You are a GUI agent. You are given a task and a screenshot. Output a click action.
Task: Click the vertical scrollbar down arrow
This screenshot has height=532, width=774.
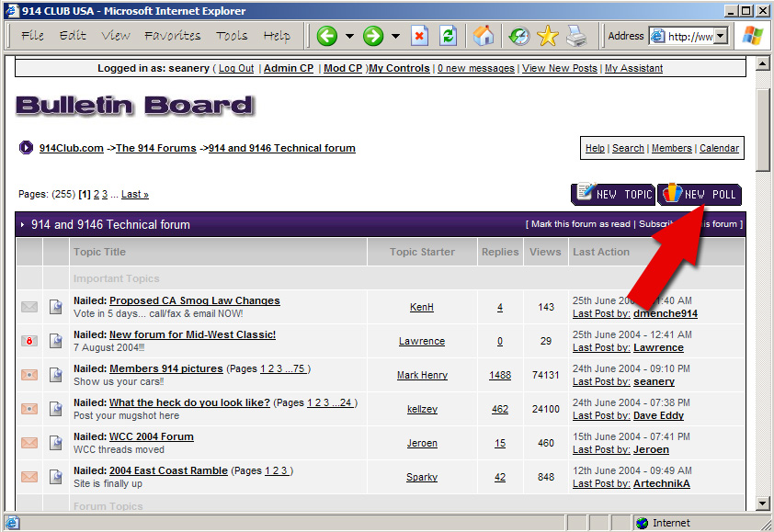click(x=763, y=504)
